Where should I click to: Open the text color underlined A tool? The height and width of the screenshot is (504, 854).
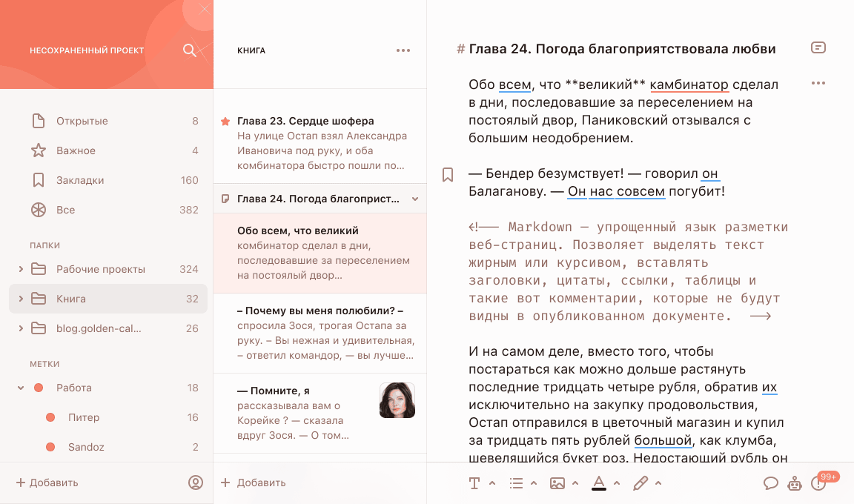(599, 483)
